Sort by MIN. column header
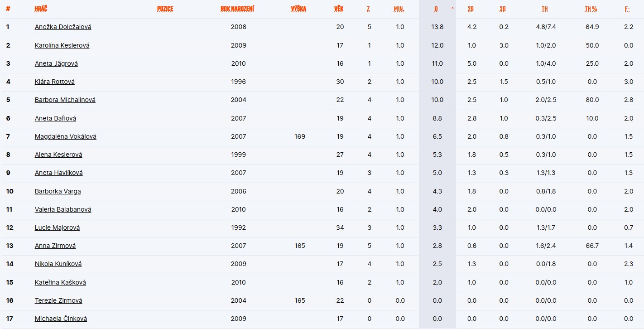644x329 pixels. 399,9
